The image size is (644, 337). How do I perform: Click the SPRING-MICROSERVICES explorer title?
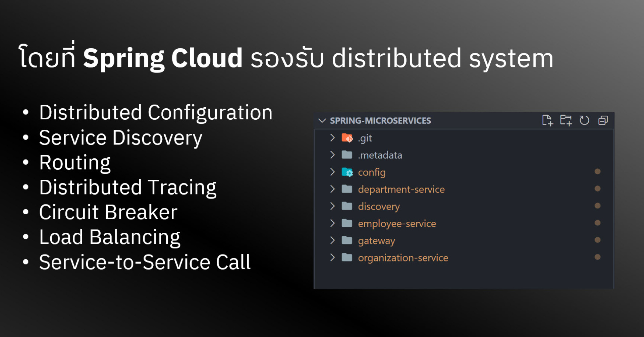coord(380,121)
